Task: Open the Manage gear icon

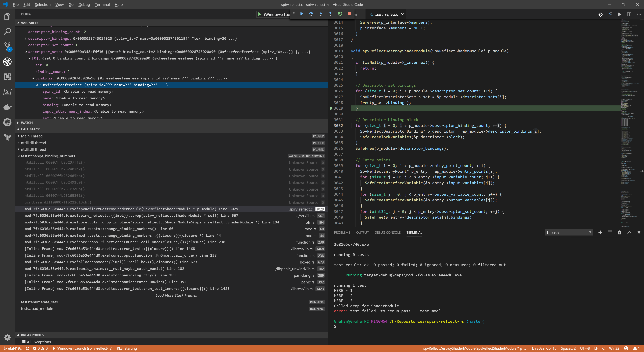Action: point(7,337)
